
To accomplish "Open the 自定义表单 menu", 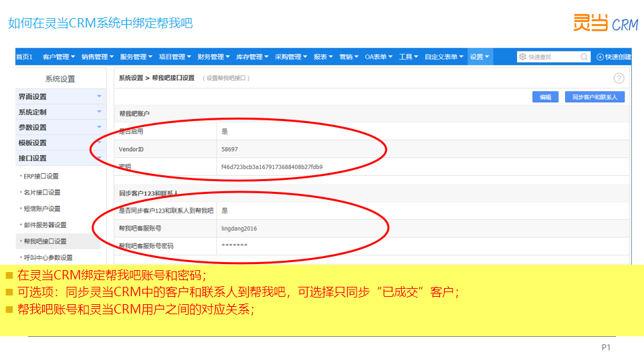I will [444, 57].
